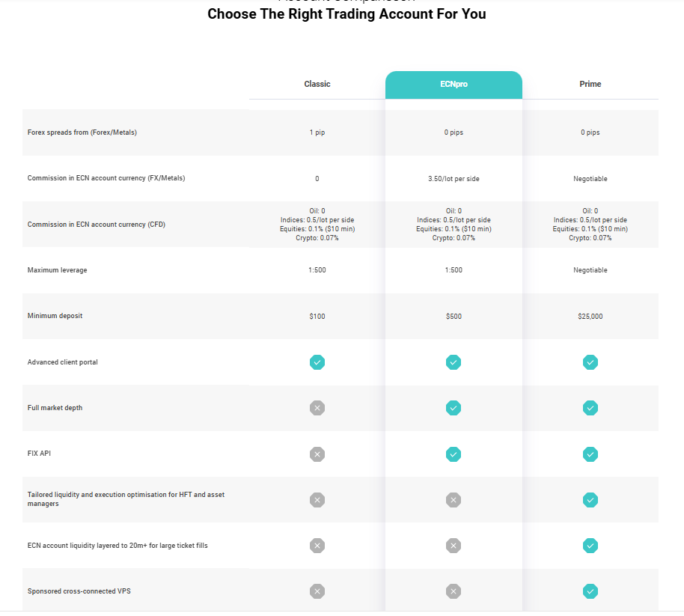
Task: Click the FIX API cross icon under Classic
Action: pyautogui.click(x=317, y=454)
